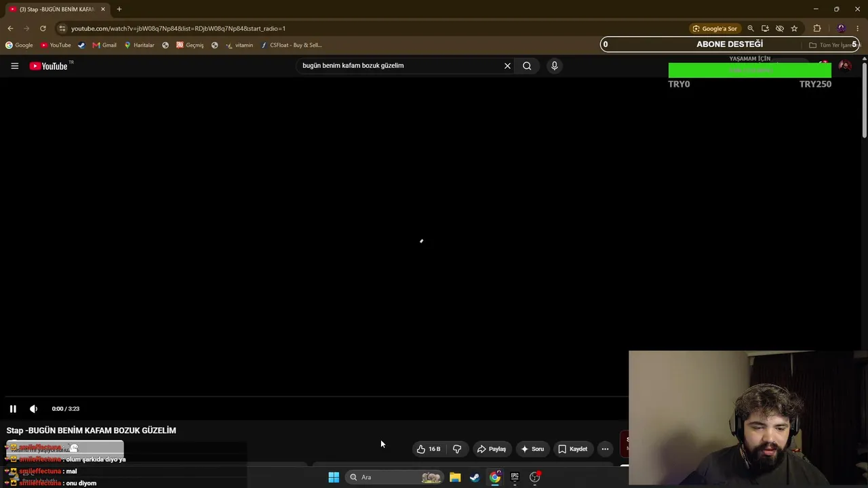The width and height of the screenshot is (868, 488).
Task: Open OBS Studio from the taskbar
Action: click(x=535, y=477)
